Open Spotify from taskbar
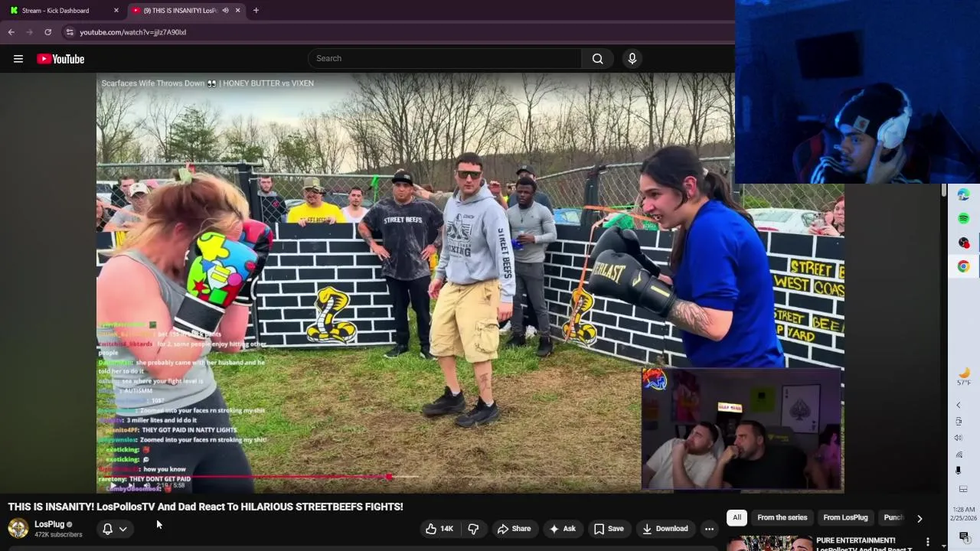The image size is (980, 551). point(963,218)
